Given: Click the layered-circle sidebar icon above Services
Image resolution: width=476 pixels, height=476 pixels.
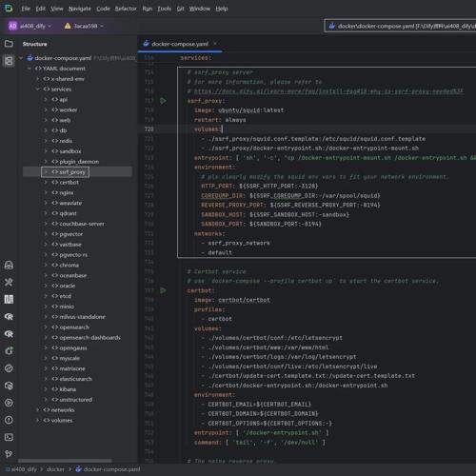Looking at the screenshot, I should point(9,386).
